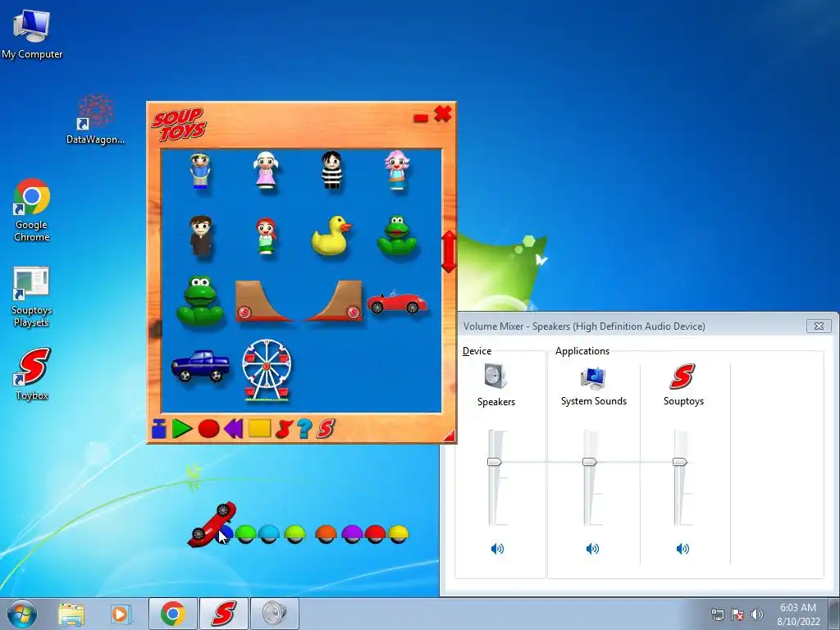Viewport: 840px width, 630px height.
Task: Open My Computer desktop icon
Action: coord(32,34)
